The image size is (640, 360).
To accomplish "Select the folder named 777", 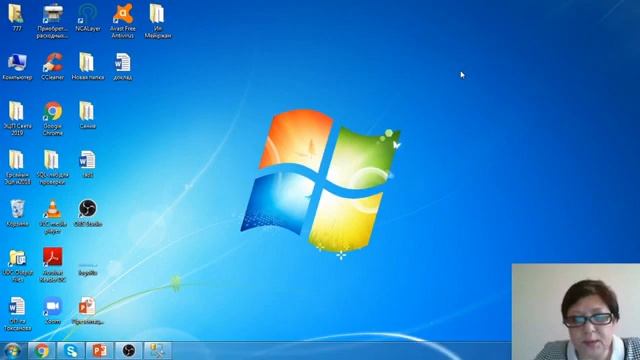I will pyautogui.click(x=16, y=17).
